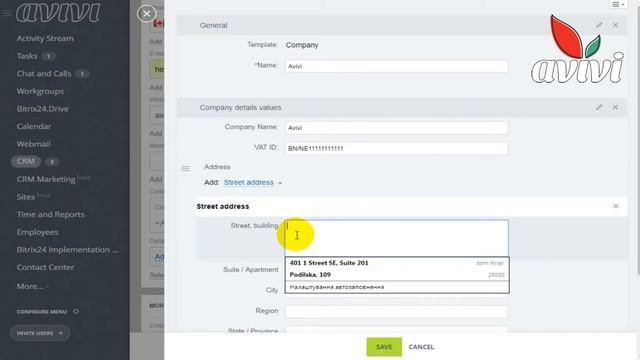The width and height of the screenshot is (640, 360).
Task: Click the VAT ID input field
Action: pyautogui.click(x=396, y=148)
